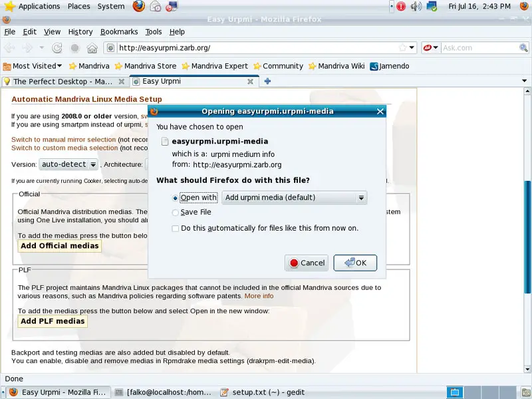
Task: Click the site identity icon in address bar
Action: [110, 48]
